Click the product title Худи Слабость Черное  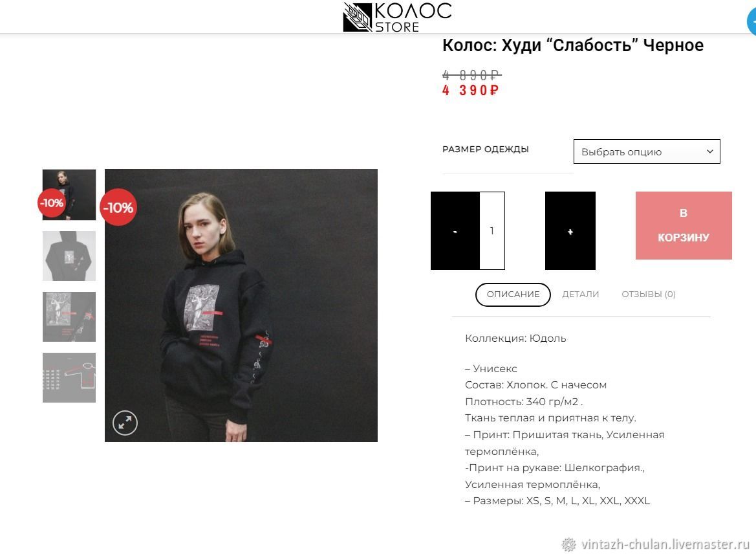pyautogui.click(x=573, y=45)
